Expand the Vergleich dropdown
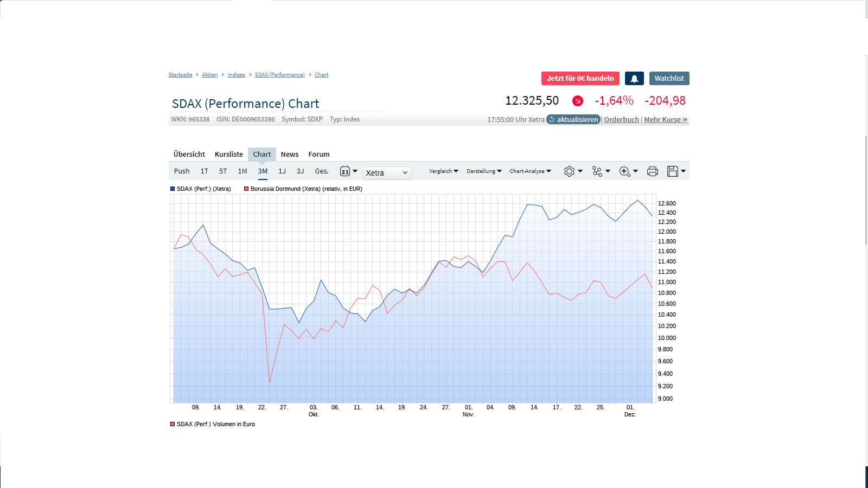This screenshot has width=868, height=488. click(443, 171)
